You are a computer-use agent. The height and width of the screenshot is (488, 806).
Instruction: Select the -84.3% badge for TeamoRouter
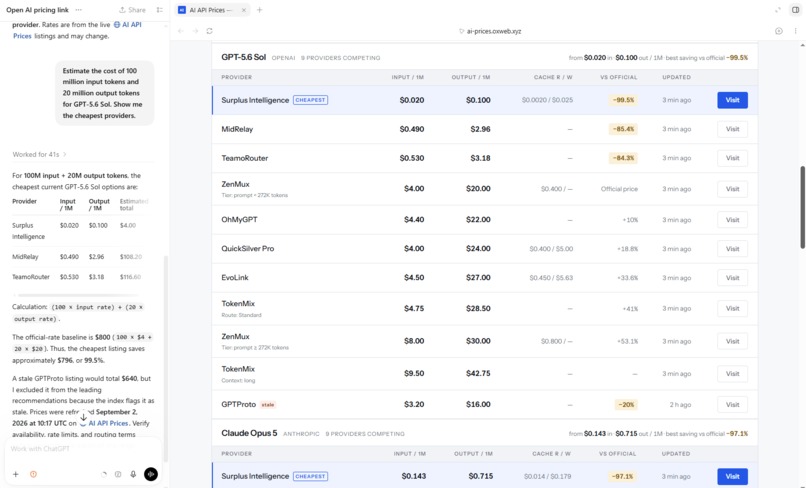(x=623, y=158)
